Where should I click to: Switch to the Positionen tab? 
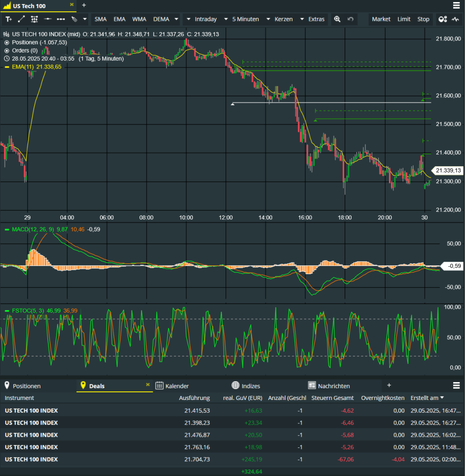pos(27,386)
